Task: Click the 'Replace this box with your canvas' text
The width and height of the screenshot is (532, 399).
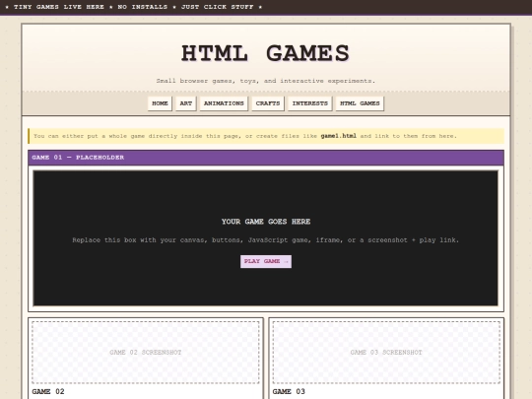Action: pos(266,240)
